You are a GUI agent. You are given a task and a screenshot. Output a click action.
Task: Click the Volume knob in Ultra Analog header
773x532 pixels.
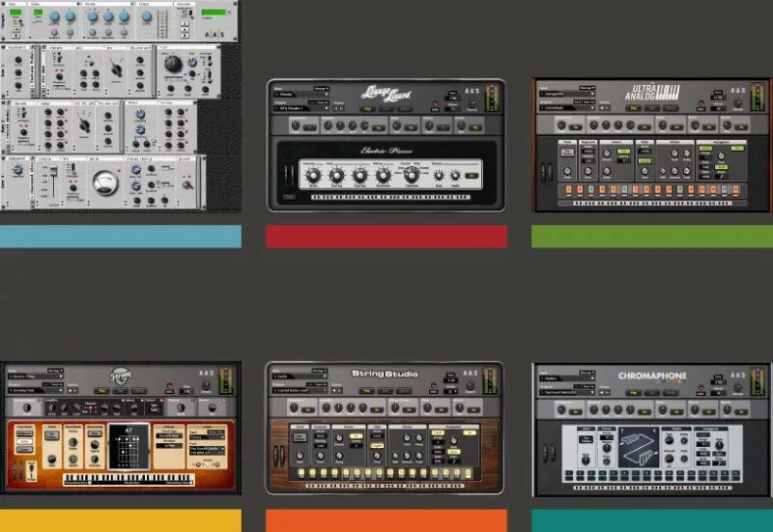pos(738,103)
